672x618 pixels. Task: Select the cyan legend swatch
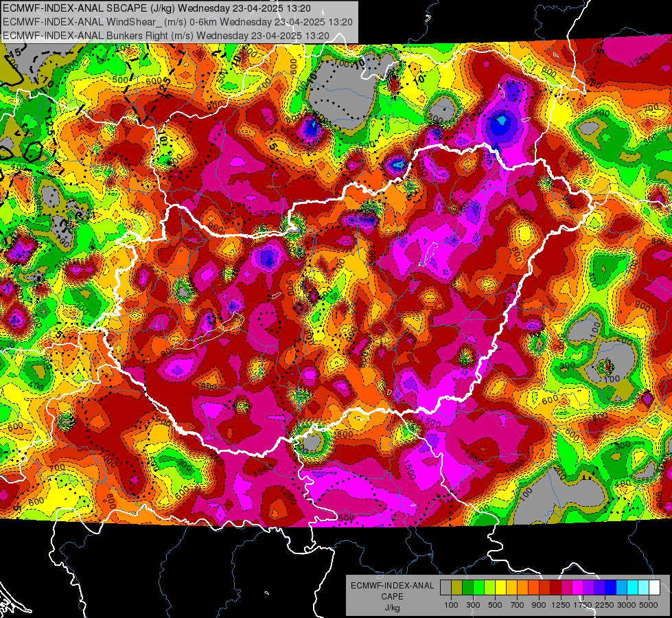[x=633, y=587]
